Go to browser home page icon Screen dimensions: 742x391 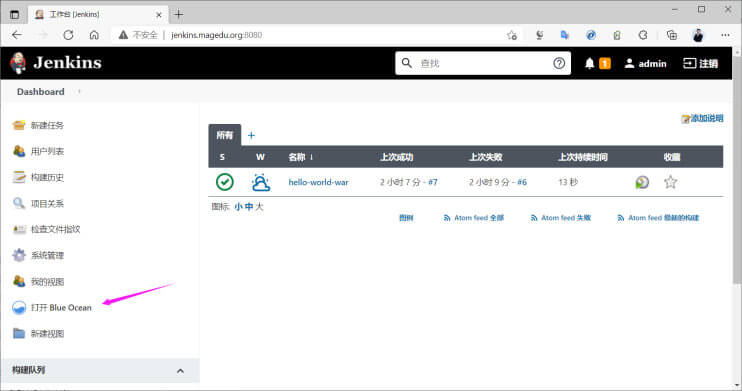(94, 35)
